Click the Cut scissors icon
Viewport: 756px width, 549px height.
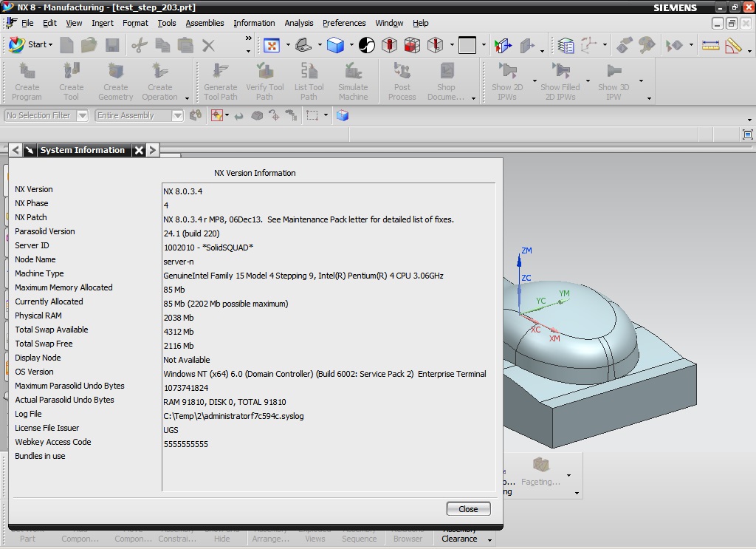[140, 45]
